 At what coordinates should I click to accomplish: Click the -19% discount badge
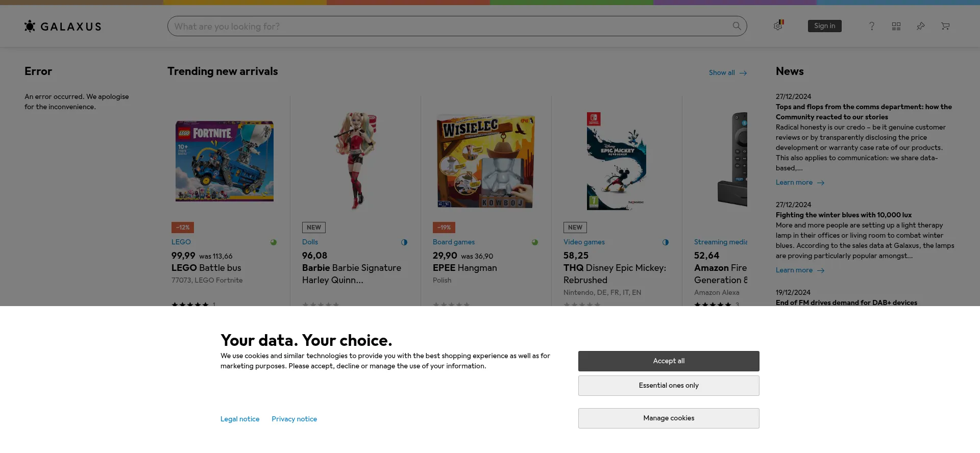444,228
